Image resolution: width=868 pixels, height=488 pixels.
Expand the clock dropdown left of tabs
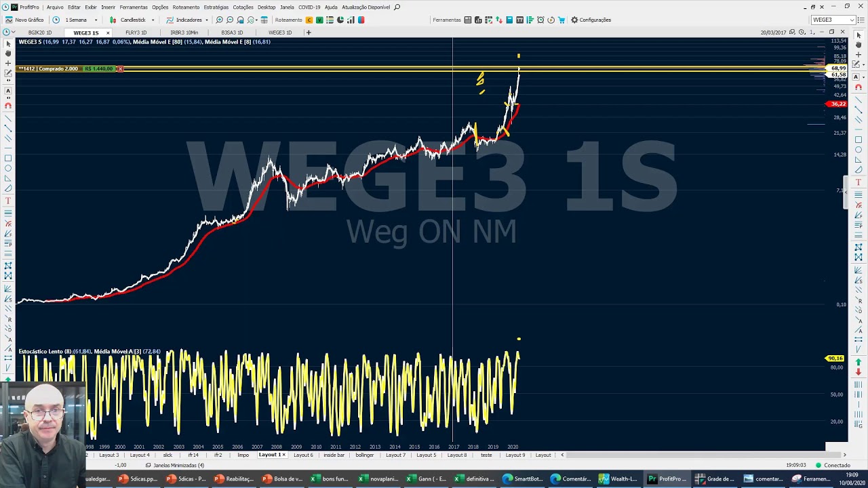pos(13,33)
